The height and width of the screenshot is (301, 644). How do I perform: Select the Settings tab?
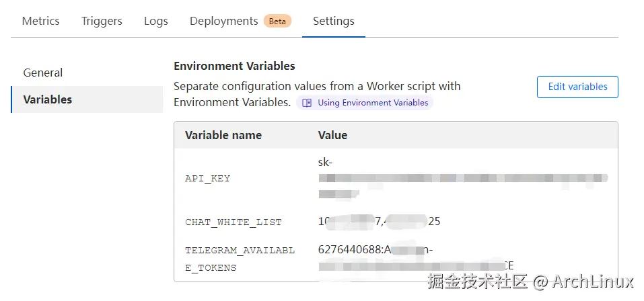click(333, 21)
